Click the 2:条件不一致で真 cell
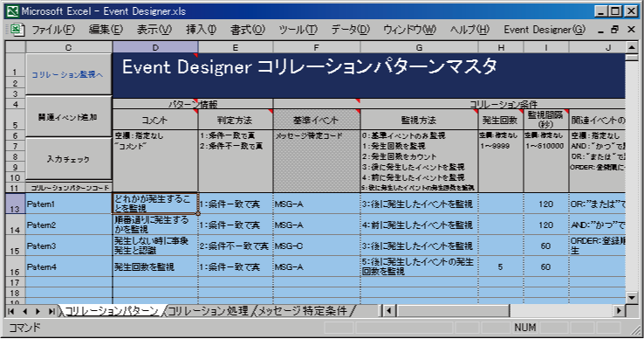 pos(236,246)
